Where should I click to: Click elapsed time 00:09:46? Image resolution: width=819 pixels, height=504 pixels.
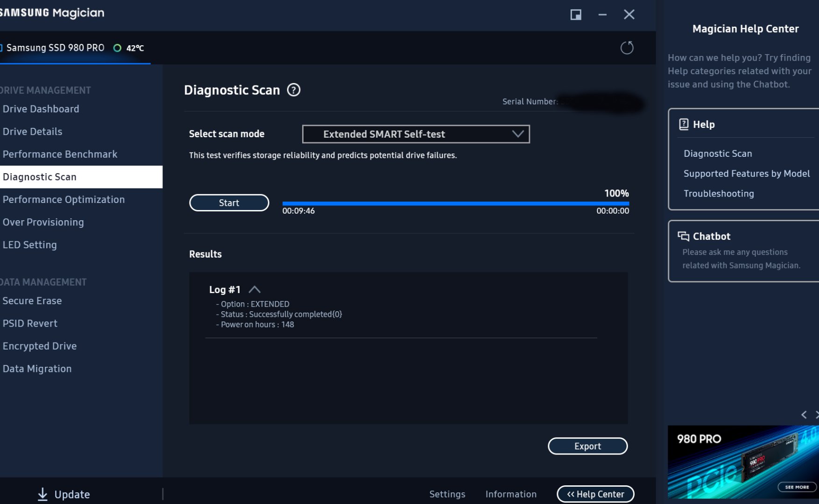298,211
